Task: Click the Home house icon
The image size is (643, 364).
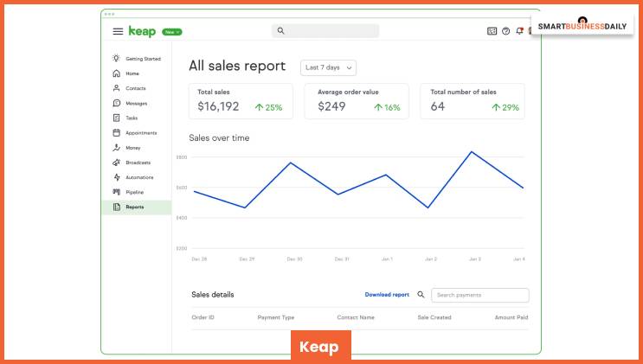Action: tap(117, 73)
